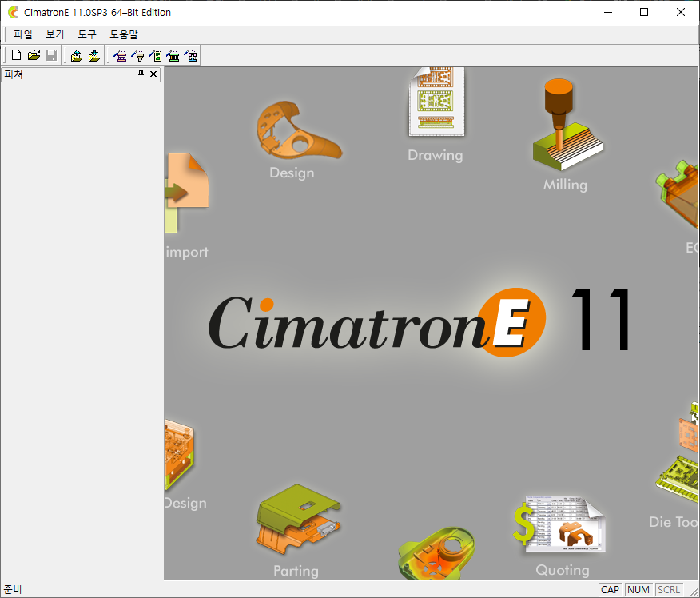Image resolution: width=700 pixels, height=598 pixels.
Task: Click the NUM indicator in status bar
Action: pos(638,589)
